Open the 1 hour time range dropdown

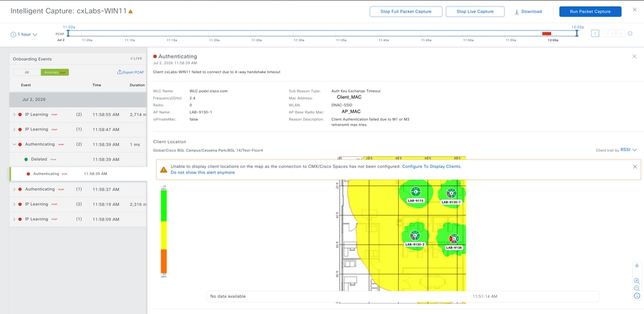coord(24,34)
